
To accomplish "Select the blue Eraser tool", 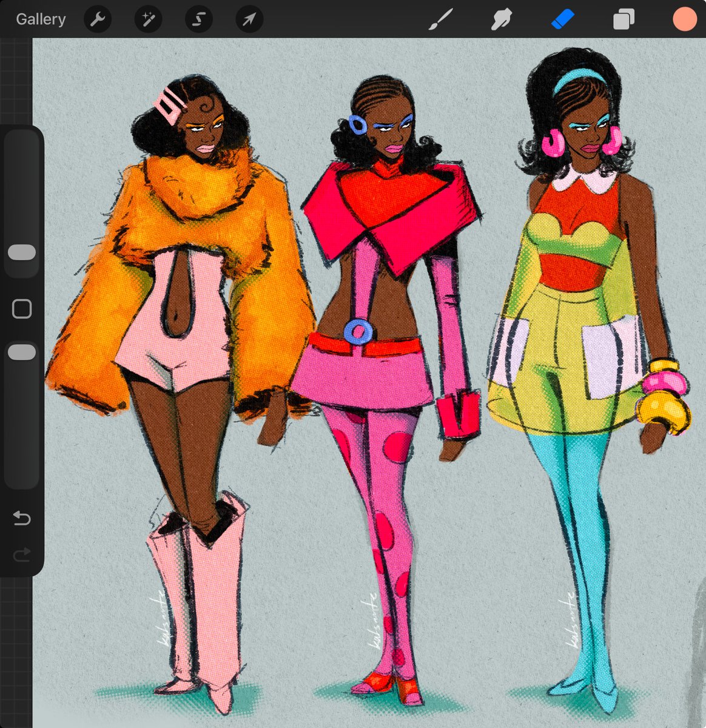I will click(562, 19).
